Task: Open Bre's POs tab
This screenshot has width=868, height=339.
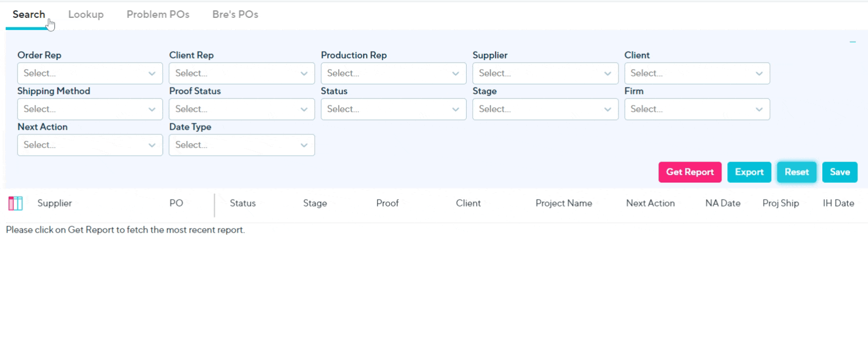Action: point(235,14)
